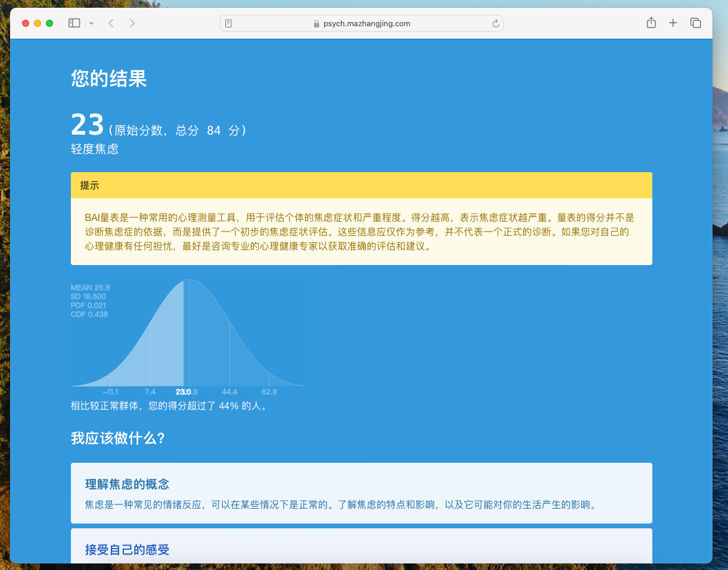Screen dimensions: 728x570
Task: Click the "轻度焦虑" severity label
Action: [x=94, y=149]
